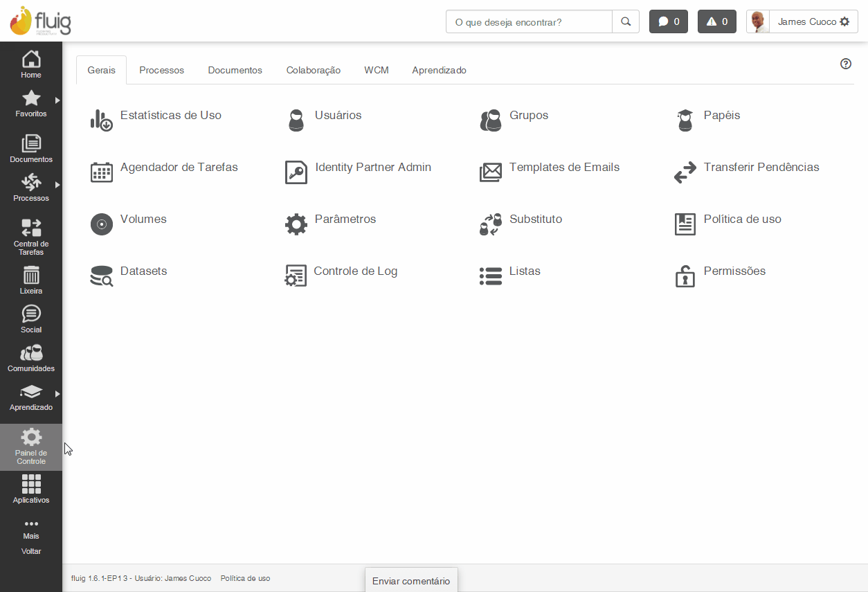Image resolution: width=868 pixels, height=592 pixels.
Task: Expand the Processos sidebar submenu arrow
Action: point(57,185)
